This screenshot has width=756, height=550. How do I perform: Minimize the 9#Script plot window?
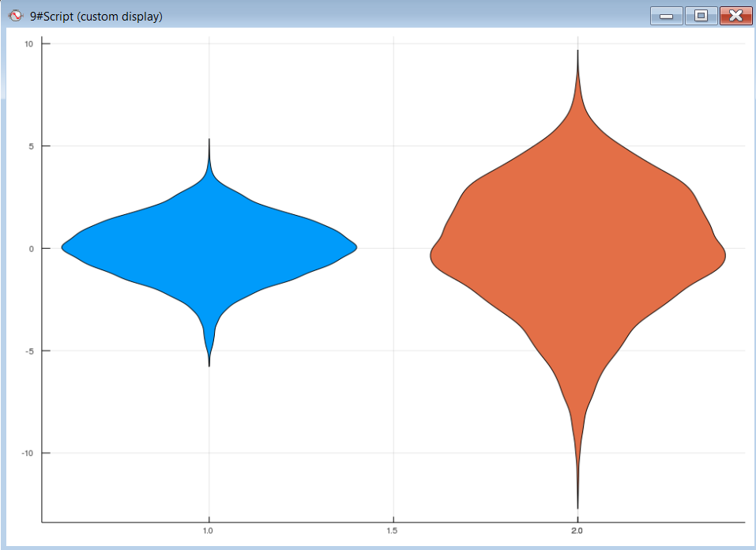pos(666,16)
